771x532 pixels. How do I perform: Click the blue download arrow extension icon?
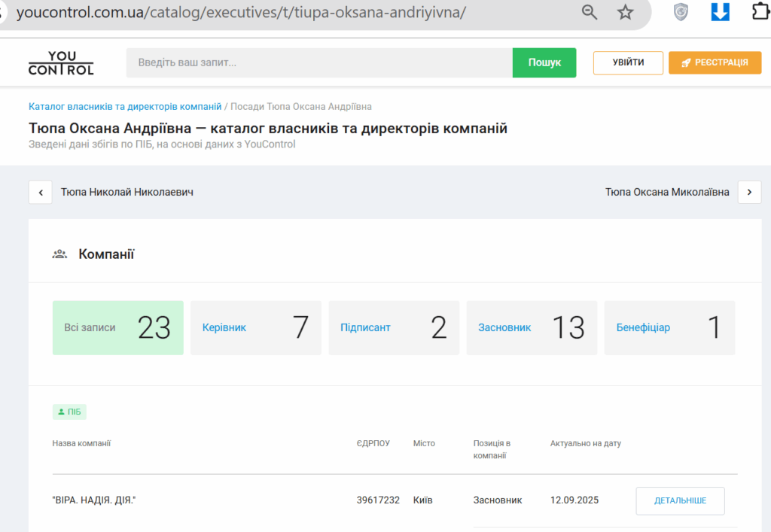click(x=720, y=12)
